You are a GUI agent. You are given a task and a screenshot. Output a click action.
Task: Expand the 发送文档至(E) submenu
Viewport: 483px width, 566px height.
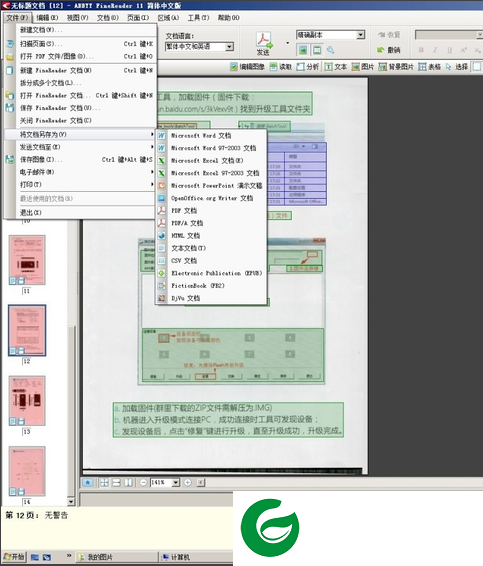(81, 147)
